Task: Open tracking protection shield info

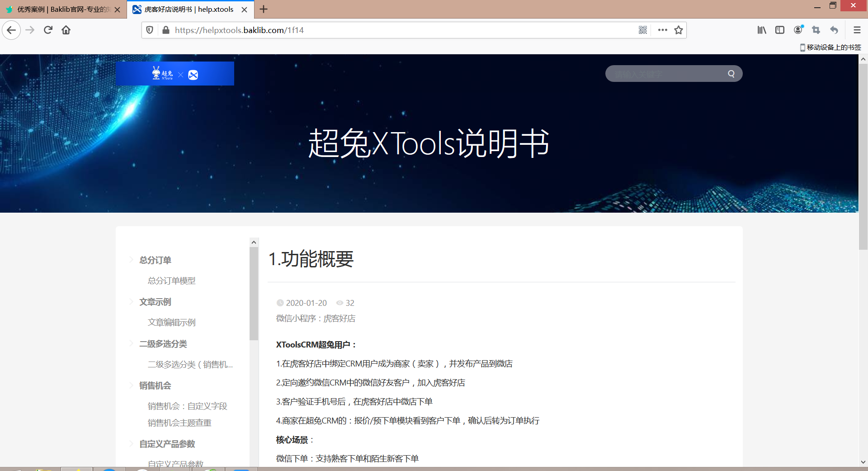Action: 150,30
